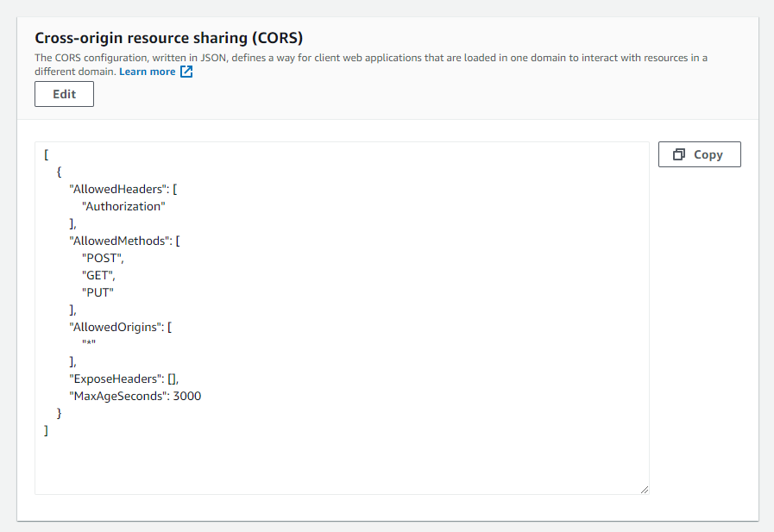
Task: Click the closing square bracket on the last JSON line
Action: tap(46, 430)
